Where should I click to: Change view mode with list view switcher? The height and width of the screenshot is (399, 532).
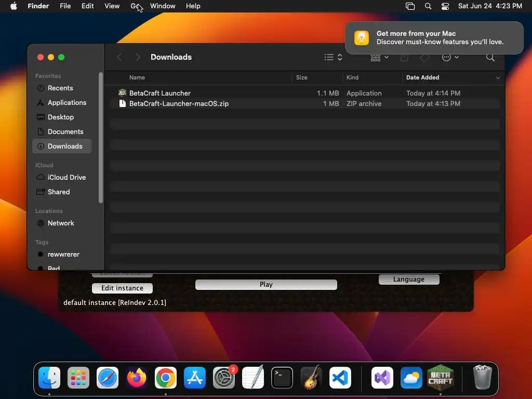pyautogui.click(x=333, y=57)
